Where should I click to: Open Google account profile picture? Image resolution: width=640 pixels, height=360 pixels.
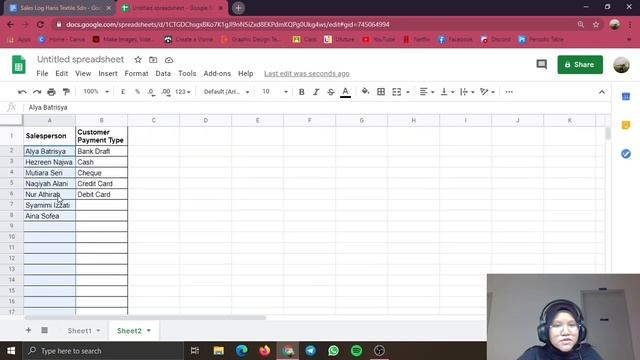point(621,65)
